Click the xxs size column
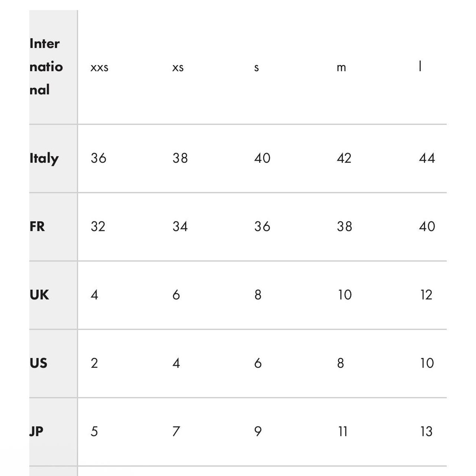This screenshot has height=476, width=476. pyautogui.click(x=99, y=68)
